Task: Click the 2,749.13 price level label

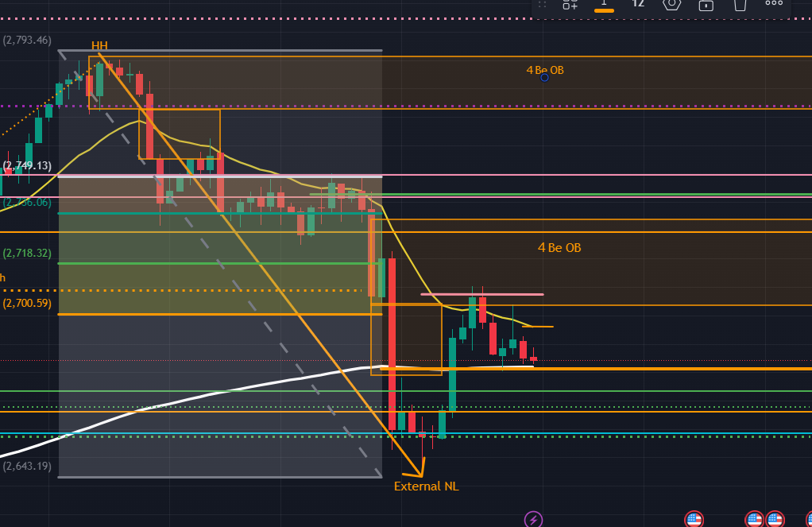Action: (x=27, y=166)
